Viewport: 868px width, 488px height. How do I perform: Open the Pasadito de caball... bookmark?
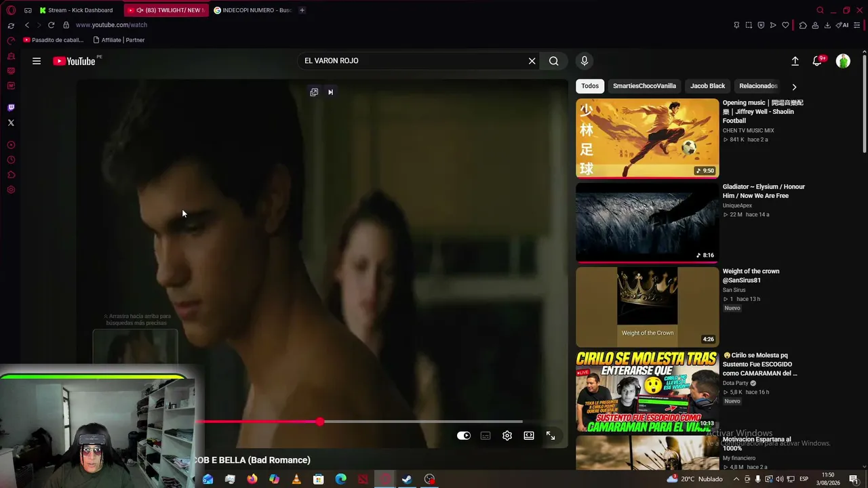[54, 40]
